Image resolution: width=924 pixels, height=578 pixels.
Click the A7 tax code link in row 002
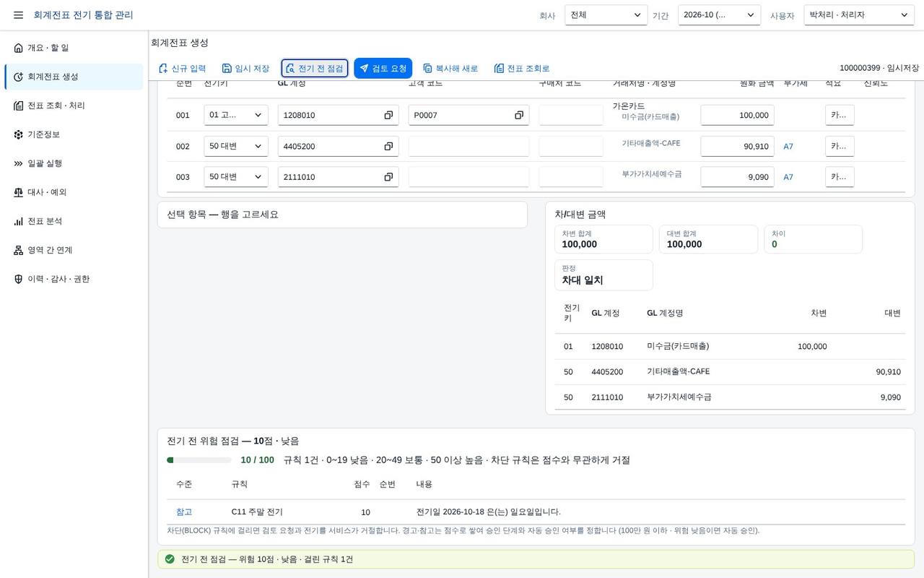pos(788,147)
